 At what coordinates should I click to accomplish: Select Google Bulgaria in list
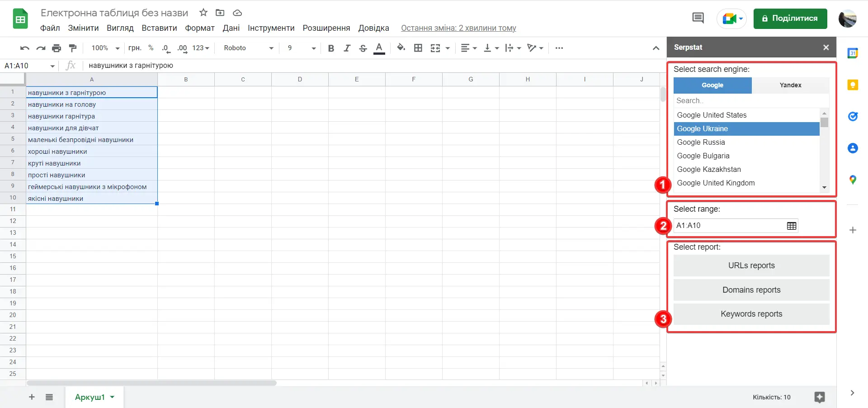pyautogui.click(x=746, y=156)
